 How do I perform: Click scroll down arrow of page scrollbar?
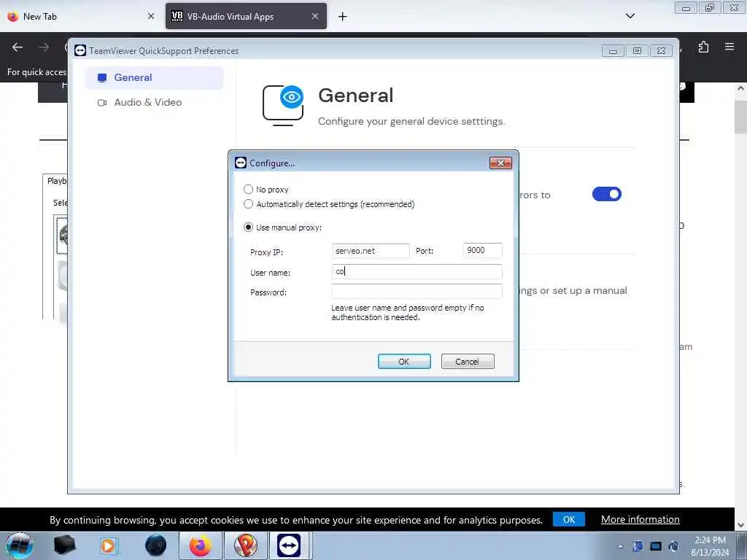[x=740, y=525]
